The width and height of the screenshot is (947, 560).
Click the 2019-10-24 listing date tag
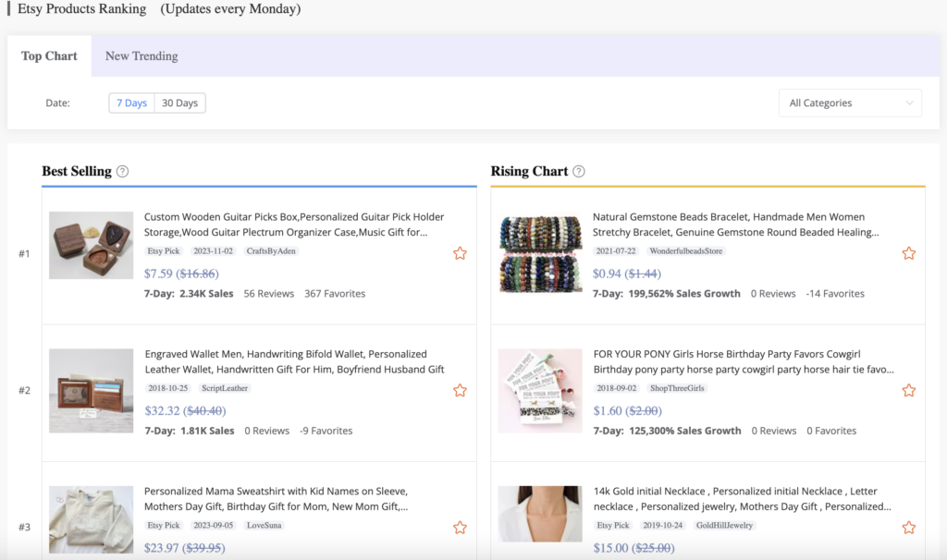tap(662, 525)
